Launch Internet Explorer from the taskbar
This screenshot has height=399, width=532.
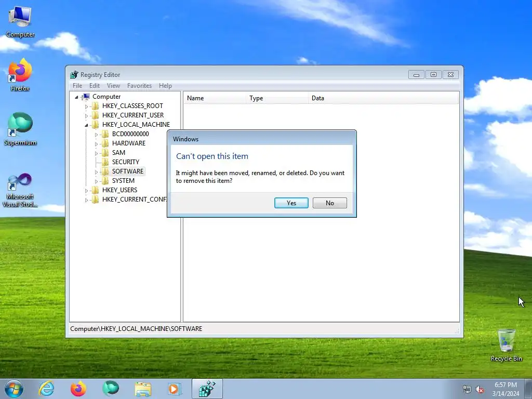(x=46, y=389)
